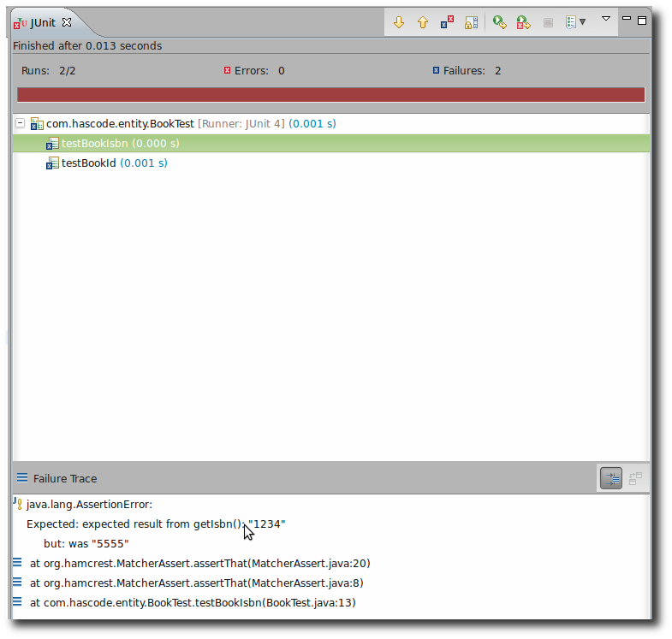Click Rerun Test – Failures First icon
The height and width of the screenshot is (639, 672).
[x=524, y=22]
